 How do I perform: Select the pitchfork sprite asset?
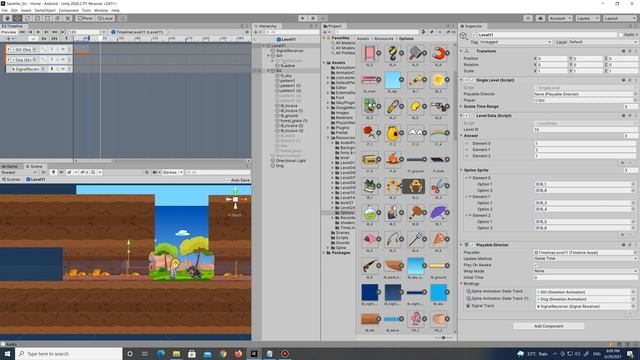point(416,239)
